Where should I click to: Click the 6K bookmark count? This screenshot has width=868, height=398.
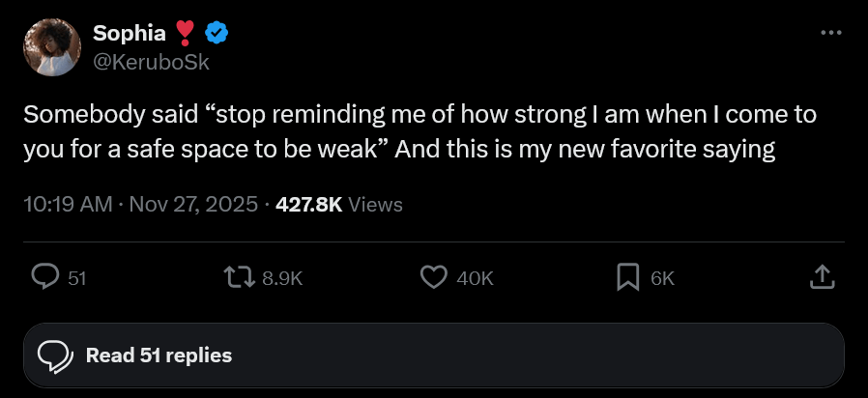click(662, 278)
